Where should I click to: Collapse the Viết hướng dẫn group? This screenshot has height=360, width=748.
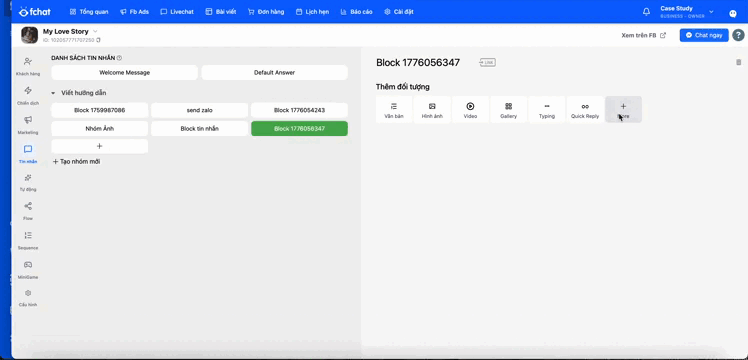tap(53, 93)
